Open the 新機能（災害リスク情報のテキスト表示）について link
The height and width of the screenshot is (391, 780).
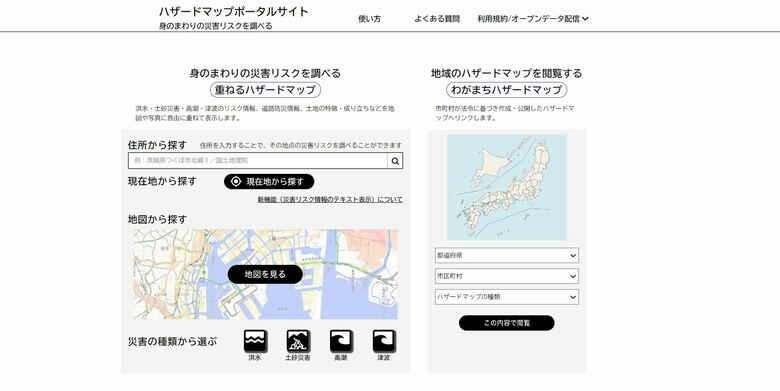(x=330, y=199)
